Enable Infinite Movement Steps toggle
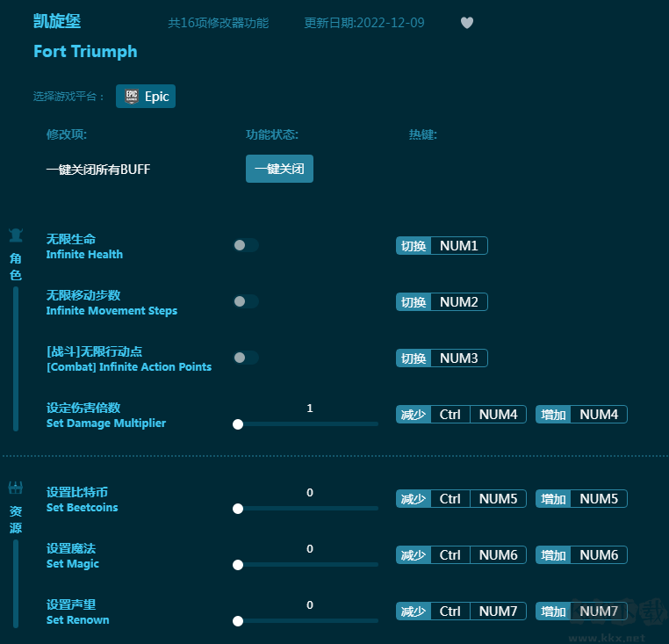This screenshot has height=644, width=669. point(245,302)
